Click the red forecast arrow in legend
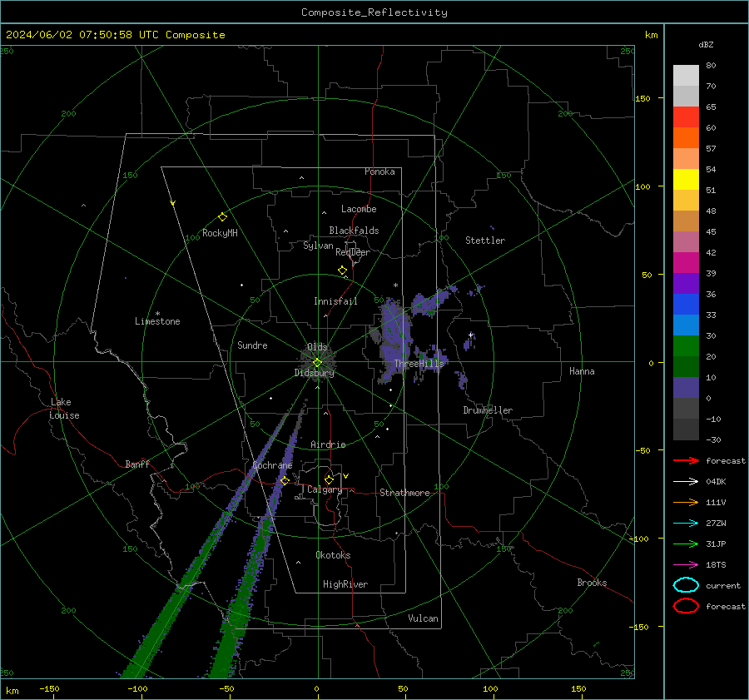This screenshot has width=749, height=700. click(x=686, y=460)
